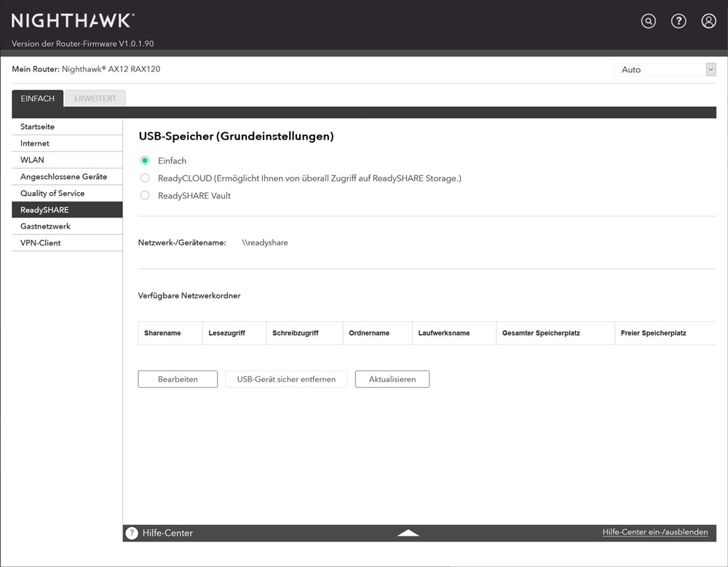Click the Aktualisieren button
This screenshot has width=728, height=567.
(x=392, y=379)
